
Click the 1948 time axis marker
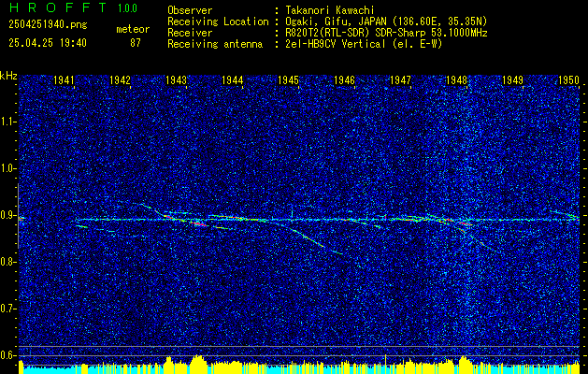click(x=456, y=79)
